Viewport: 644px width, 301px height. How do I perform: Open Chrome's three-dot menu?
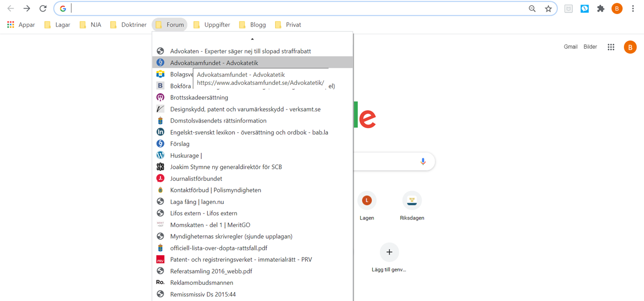point(633,9)
